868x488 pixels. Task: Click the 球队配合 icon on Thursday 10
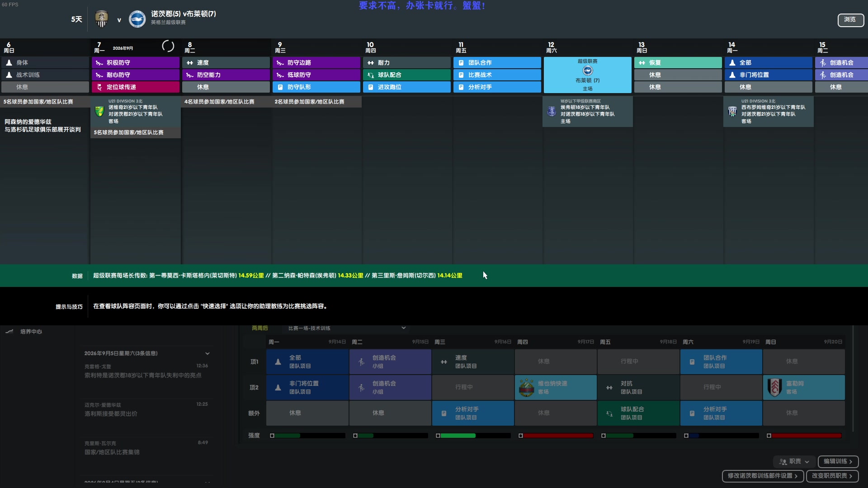point(371,75)
